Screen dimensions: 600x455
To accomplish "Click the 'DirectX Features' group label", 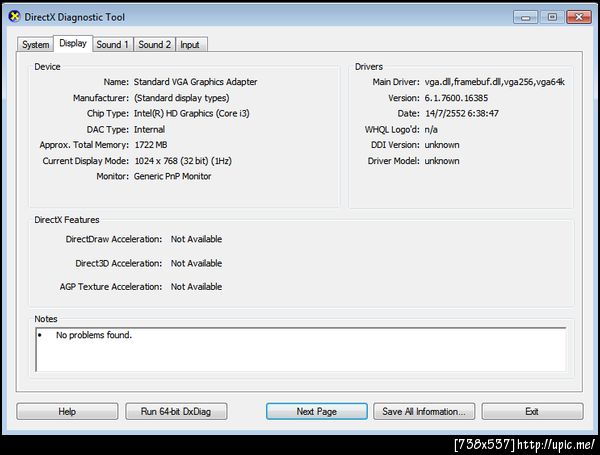I will tap(67, 220).
